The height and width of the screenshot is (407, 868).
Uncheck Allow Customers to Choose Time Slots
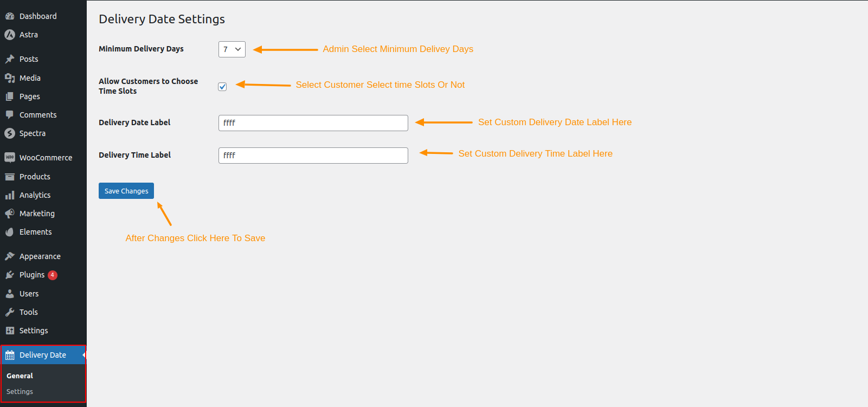click(222, 86)
